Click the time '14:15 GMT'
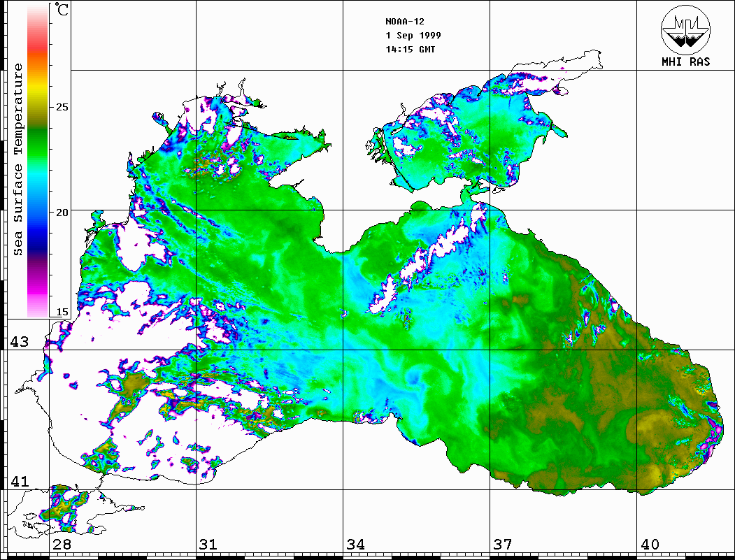735x560 pixels. tap(410, 49)
